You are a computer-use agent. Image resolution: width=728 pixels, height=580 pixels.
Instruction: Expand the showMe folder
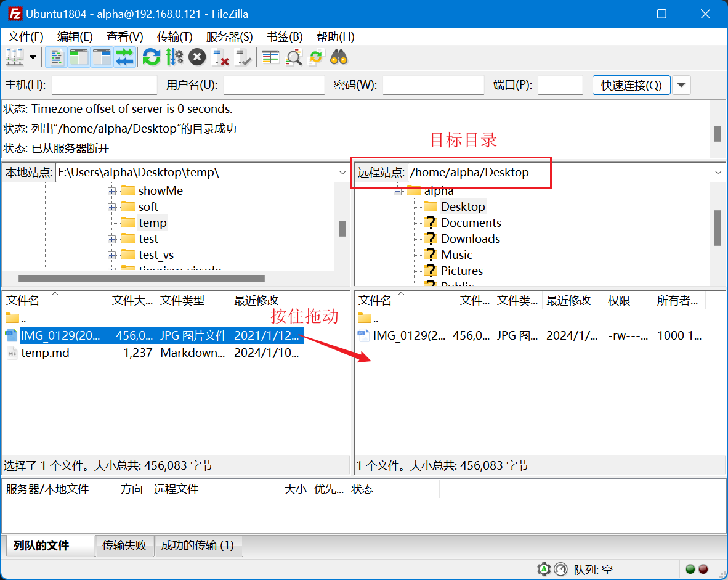[x=111, y=191]
